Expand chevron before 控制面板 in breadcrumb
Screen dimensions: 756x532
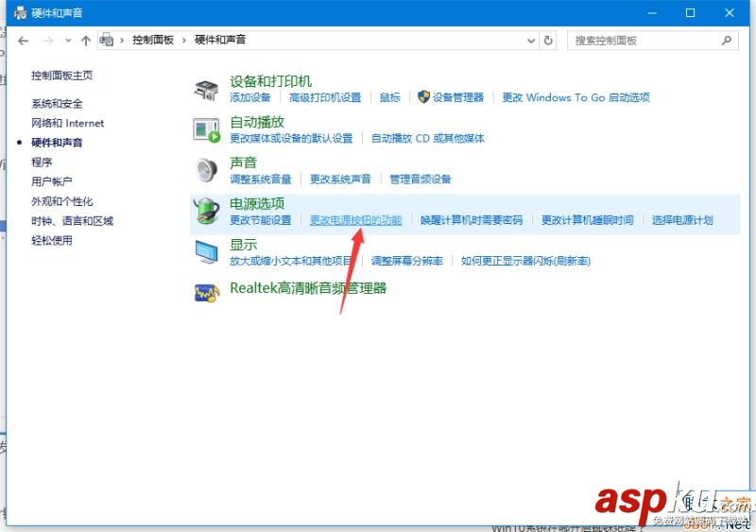[x=122, y=40]
